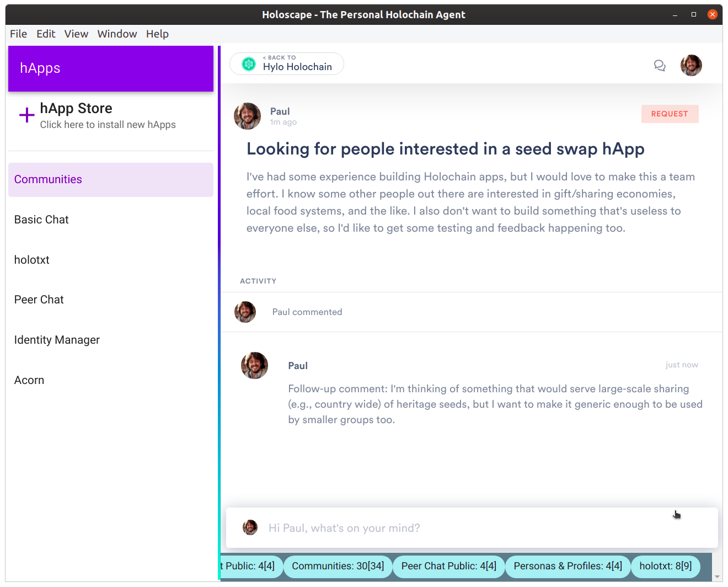
Task: Click the REQUEST tag on the post
Action: coord(670,114)
